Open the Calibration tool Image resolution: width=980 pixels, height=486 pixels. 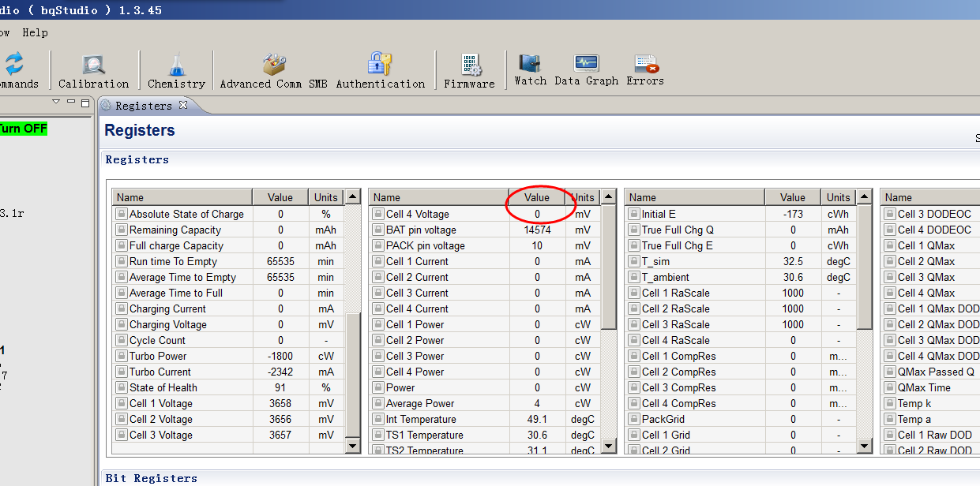[93, 71]
